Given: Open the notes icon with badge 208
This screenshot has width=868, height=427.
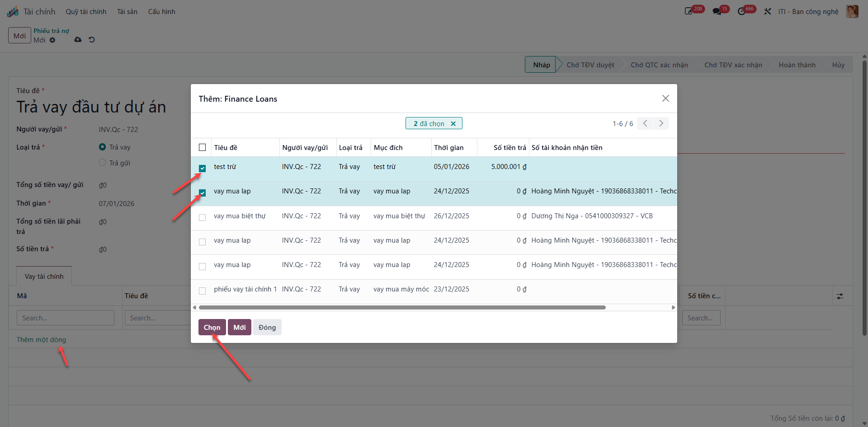Looking at the screenshot, I should coord(689,11).
